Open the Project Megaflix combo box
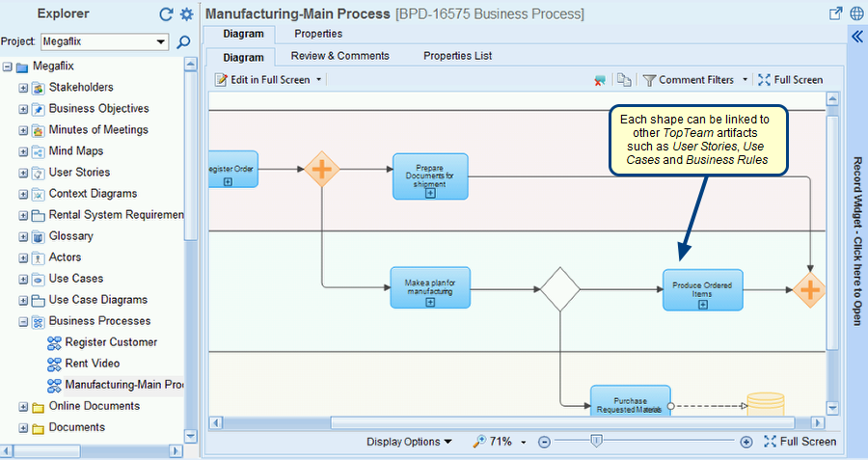 [x=104, y=41]
